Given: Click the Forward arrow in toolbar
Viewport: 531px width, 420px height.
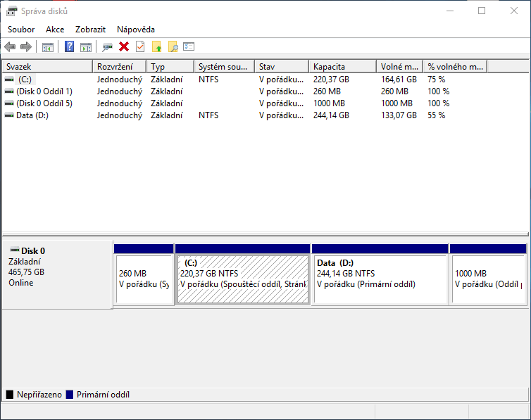Looking at the screenshot, I should click(x=26, y=47).
